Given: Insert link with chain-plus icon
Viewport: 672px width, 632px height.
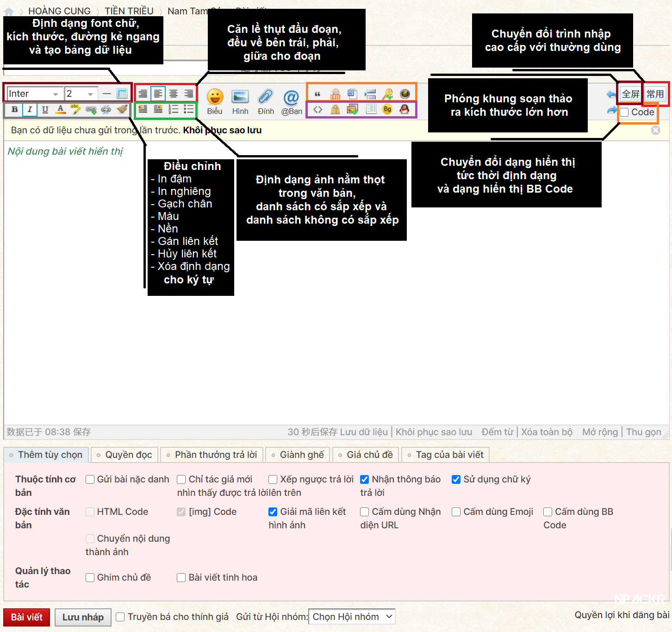Looking at the screenshot, I should (x=91, y=109).
